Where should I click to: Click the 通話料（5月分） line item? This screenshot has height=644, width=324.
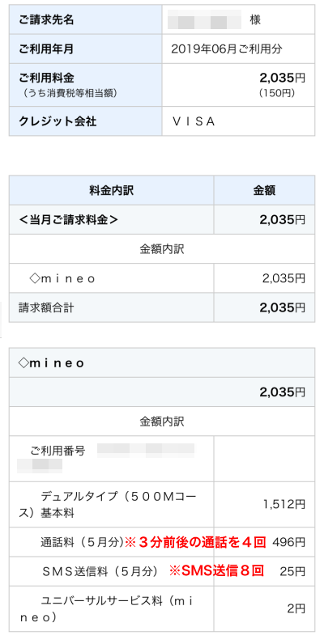pyautogui.click(x=83, y=542)
